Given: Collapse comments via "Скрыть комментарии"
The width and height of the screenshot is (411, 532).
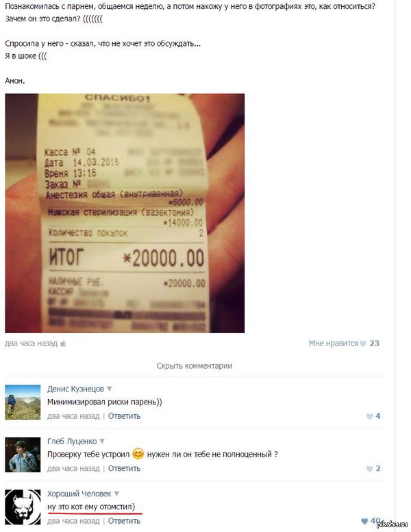Looking at the screenshot, I should pyautogui.click(x=195, y=366).
